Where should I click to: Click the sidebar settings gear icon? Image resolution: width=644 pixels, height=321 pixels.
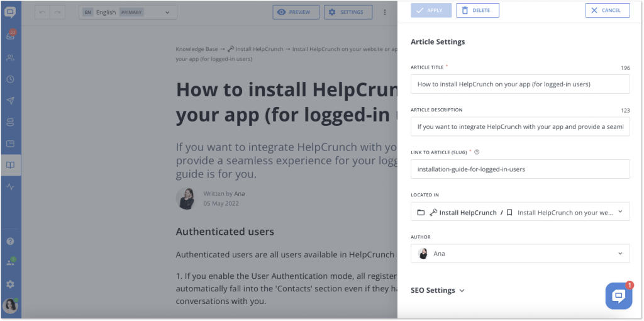[10, 284]
